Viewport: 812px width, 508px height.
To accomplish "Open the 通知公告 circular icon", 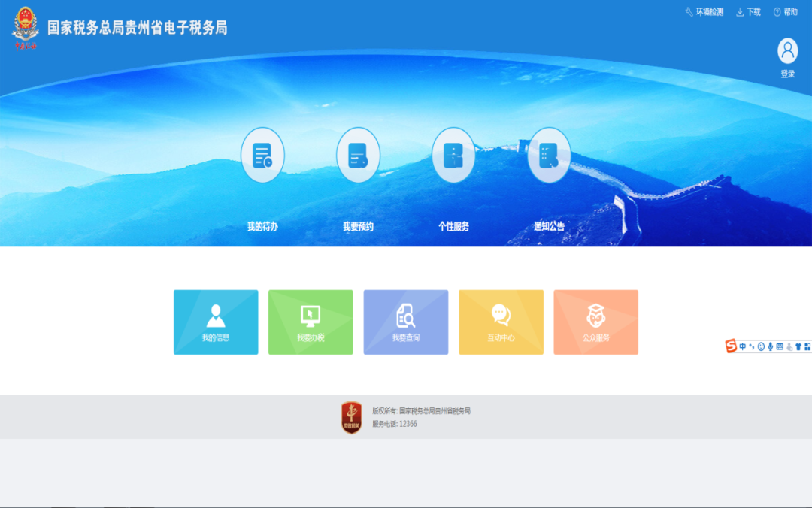I will tap(549, 156).
